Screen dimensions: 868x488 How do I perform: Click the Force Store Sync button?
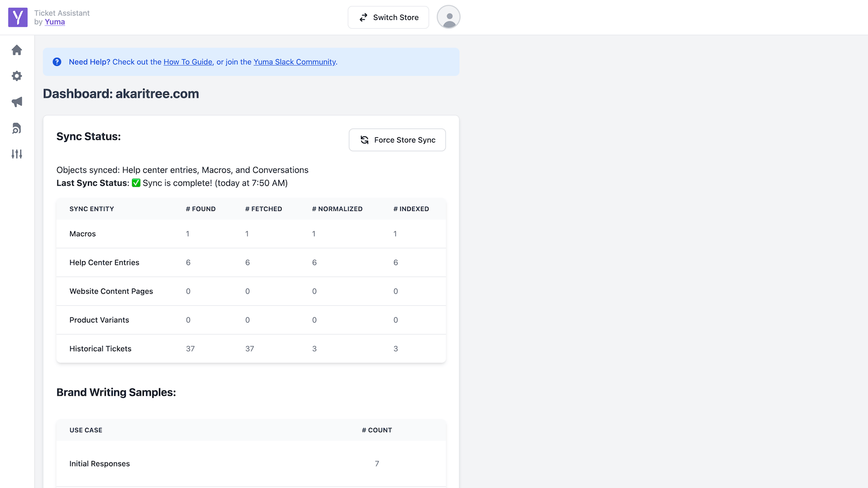[x=397, y=140]
